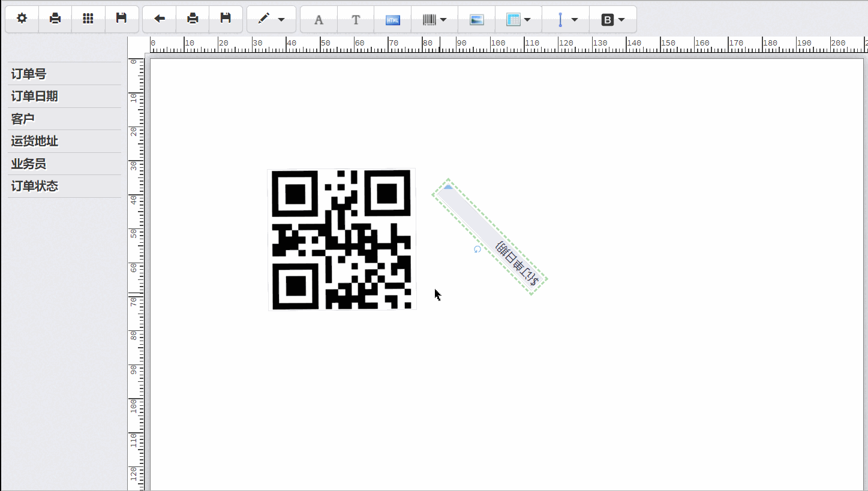Toggle the grid dots icon
Screen dimensions: 868x491
[88, 19]
